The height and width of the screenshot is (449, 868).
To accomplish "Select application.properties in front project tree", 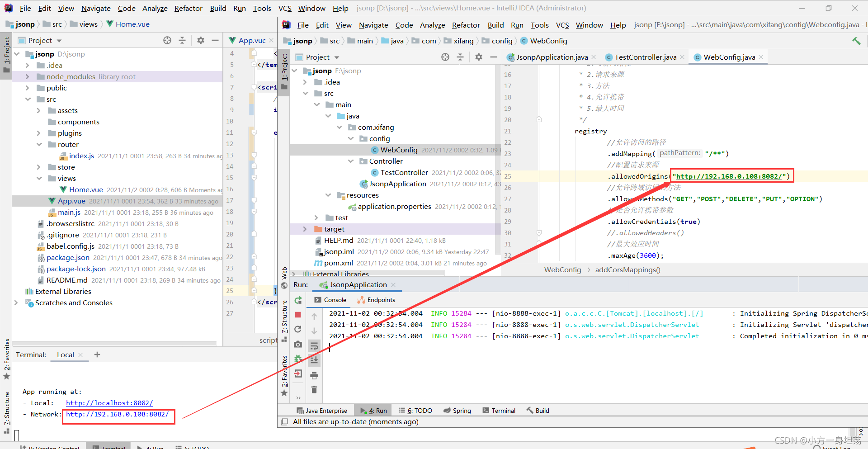I will tap(394, 206).
